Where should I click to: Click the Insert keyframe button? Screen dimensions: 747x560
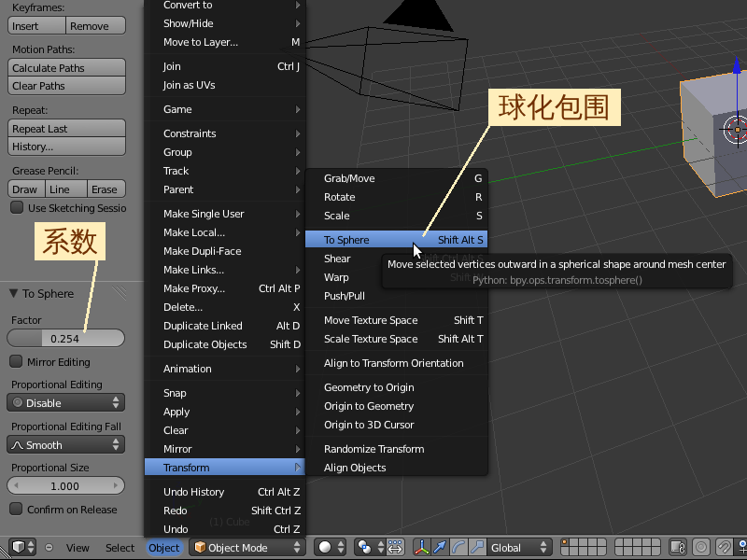36,26
